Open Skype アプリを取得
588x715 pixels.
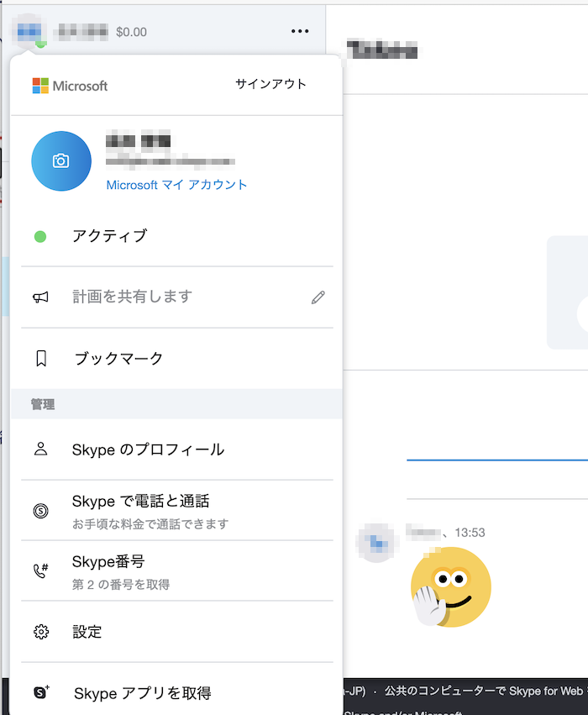pos(177,693)
